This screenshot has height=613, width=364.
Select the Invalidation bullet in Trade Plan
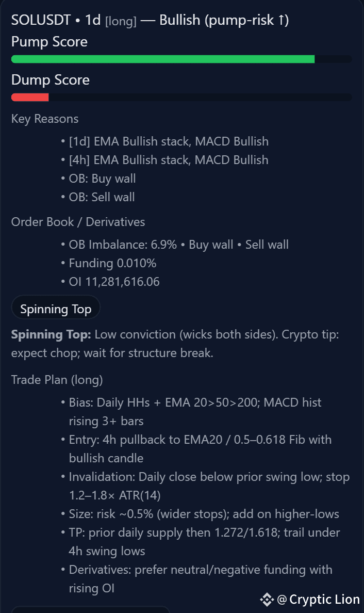coord(209,486)
